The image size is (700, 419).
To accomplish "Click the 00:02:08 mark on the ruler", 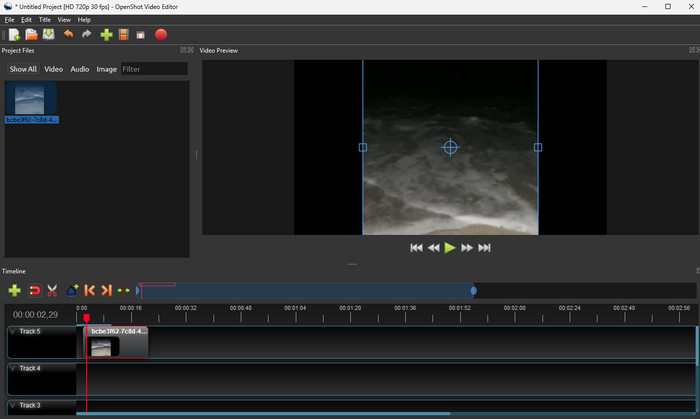I will tap(515, 308).
